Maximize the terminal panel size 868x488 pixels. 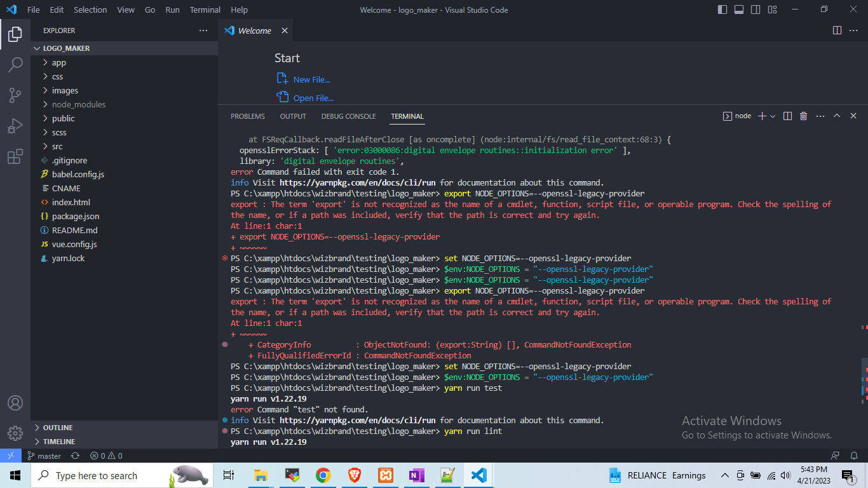pos(837,116)
